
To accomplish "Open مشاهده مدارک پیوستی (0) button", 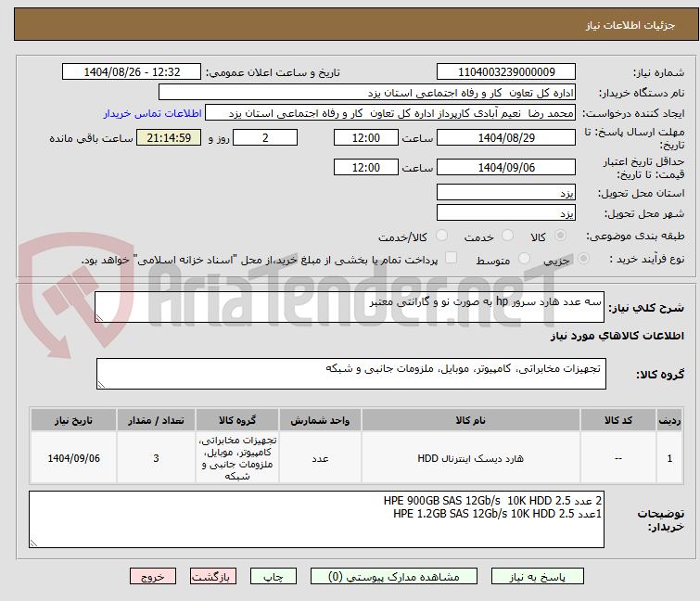I will 394,577.
